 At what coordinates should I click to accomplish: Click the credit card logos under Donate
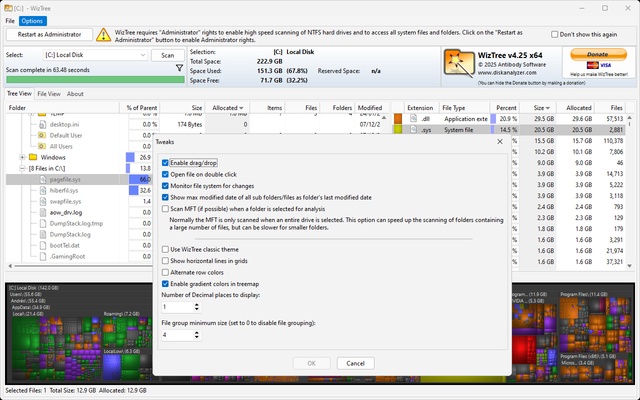point(598,65)
